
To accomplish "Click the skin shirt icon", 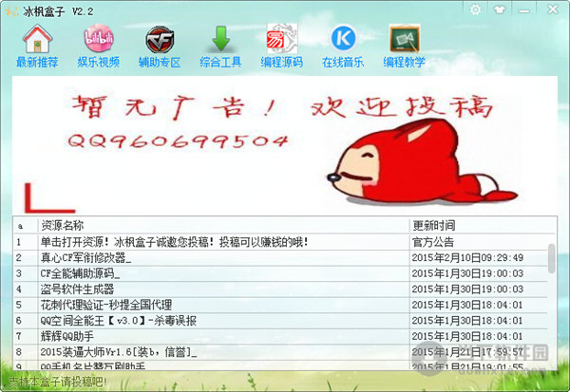I will [x=500, y=9].
